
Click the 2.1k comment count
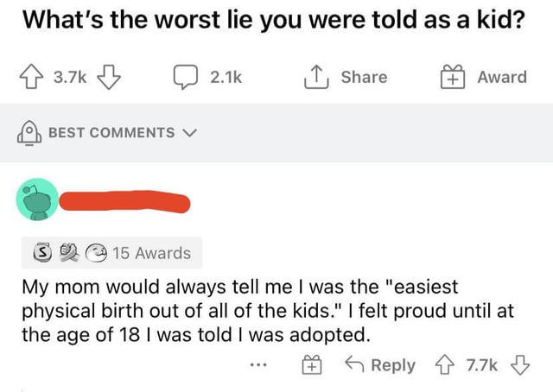226,78
